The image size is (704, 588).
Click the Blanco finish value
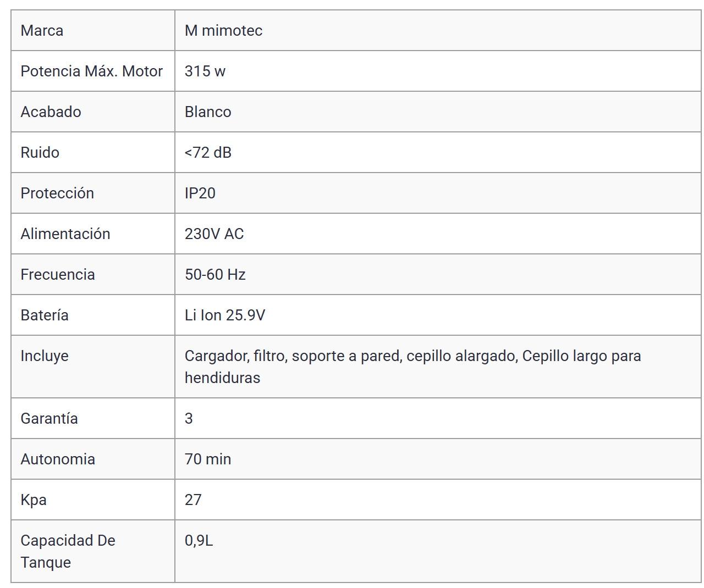208,112
